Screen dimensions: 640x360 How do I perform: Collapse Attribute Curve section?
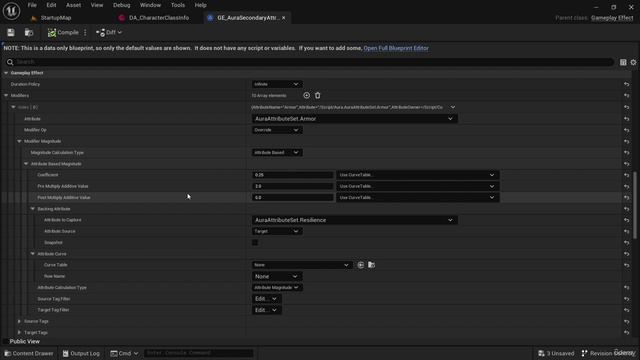tap(33, 254)
